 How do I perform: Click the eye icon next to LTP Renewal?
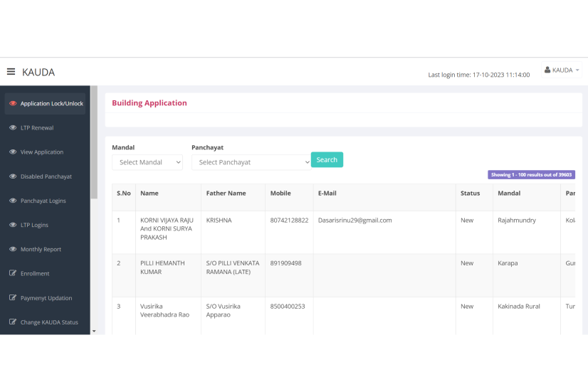click(13, 128)
